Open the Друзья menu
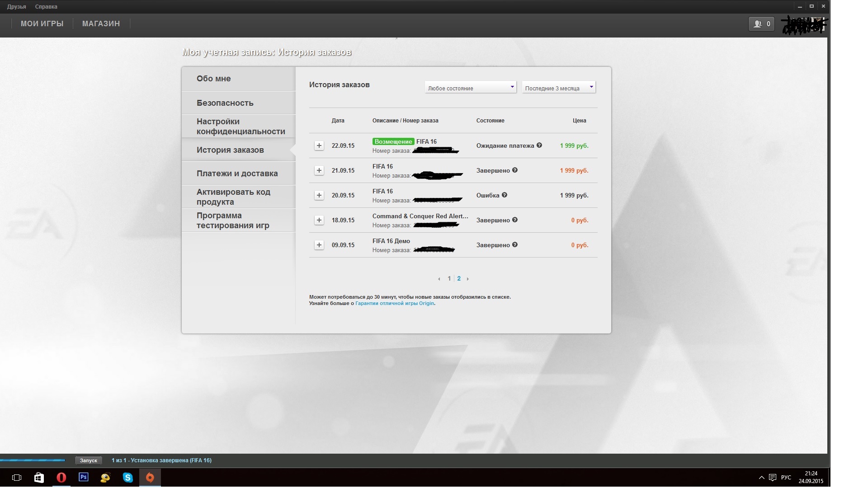 tap(17, 7)
